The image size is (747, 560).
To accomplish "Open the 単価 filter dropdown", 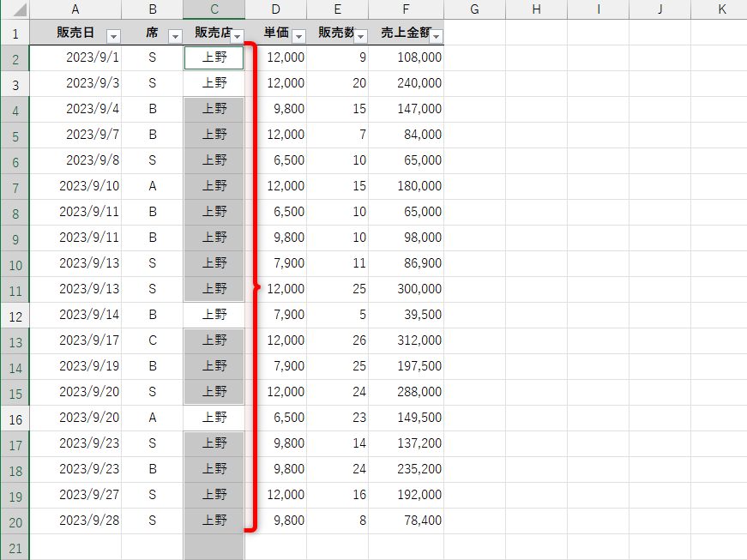I will [298, 36].
